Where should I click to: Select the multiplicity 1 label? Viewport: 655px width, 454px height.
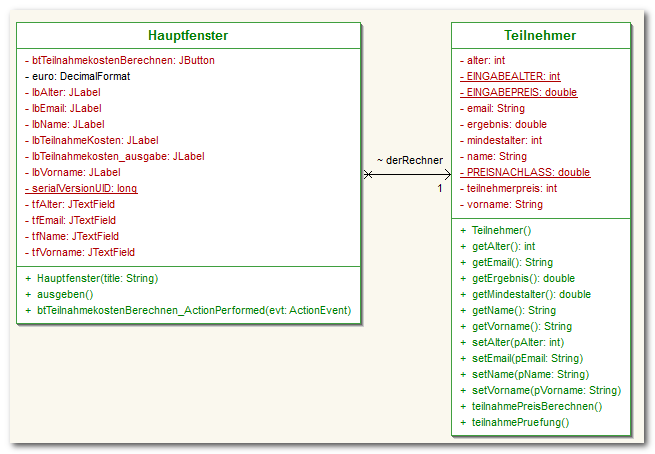click(x=439, y=188)
